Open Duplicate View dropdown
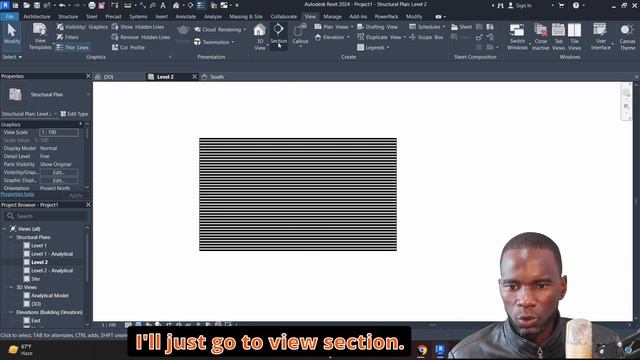The height and width of the screenshot is (360, 640). coord(381,37)
